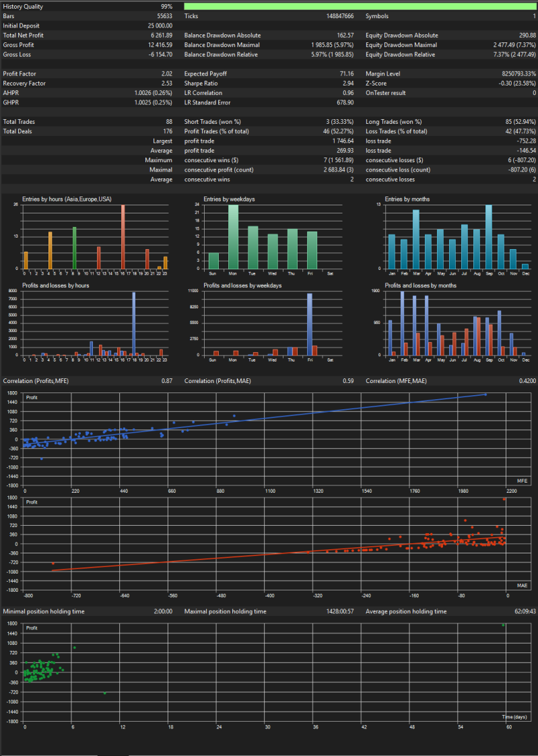The image size is (538, 756).
Task: Select the AHPR value '1.0026 (0.26%)'
Action: coord(154,93)
